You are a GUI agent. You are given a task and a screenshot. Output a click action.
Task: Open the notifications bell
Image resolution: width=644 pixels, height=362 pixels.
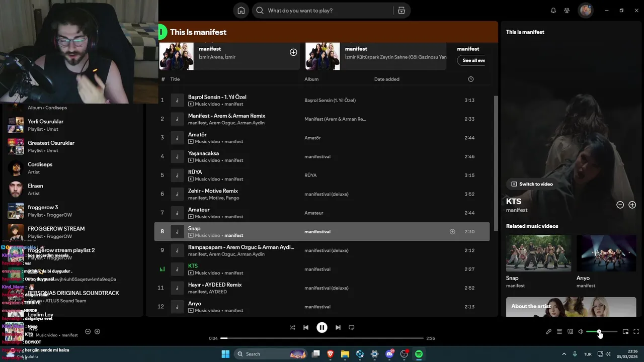[x=553, y=11]
